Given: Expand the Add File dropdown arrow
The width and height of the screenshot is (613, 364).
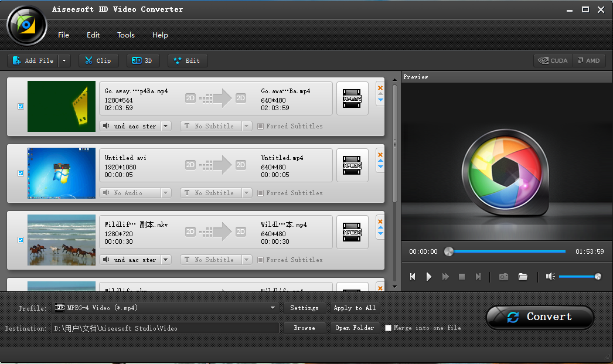Looking at the screenshot, I should coord(64,60).
